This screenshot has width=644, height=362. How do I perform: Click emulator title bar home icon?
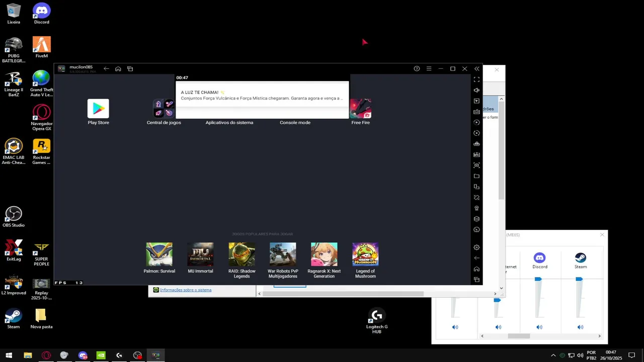[x=118, y=69]
